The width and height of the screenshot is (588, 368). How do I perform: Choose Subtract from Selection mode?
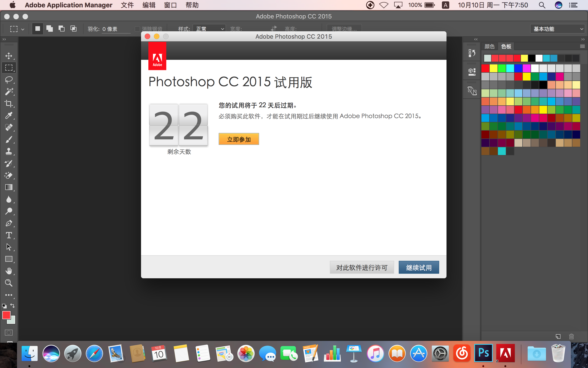(x=62, y=29)
